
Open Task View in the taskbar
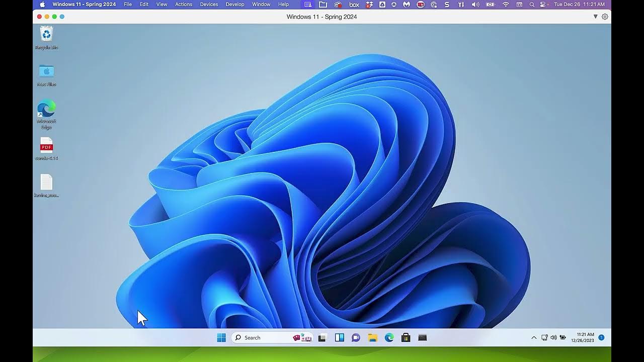pos(322,338)
